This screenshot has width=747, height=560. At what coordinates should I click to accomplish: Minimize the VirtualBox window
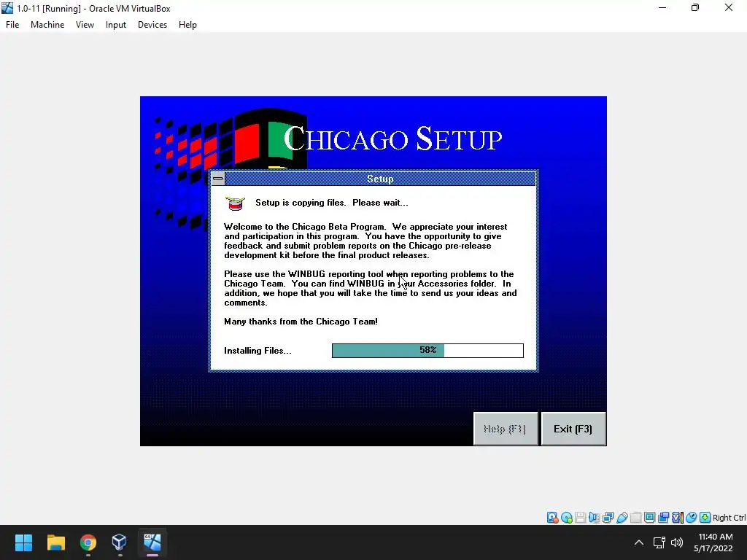click(x=662, y=8)
